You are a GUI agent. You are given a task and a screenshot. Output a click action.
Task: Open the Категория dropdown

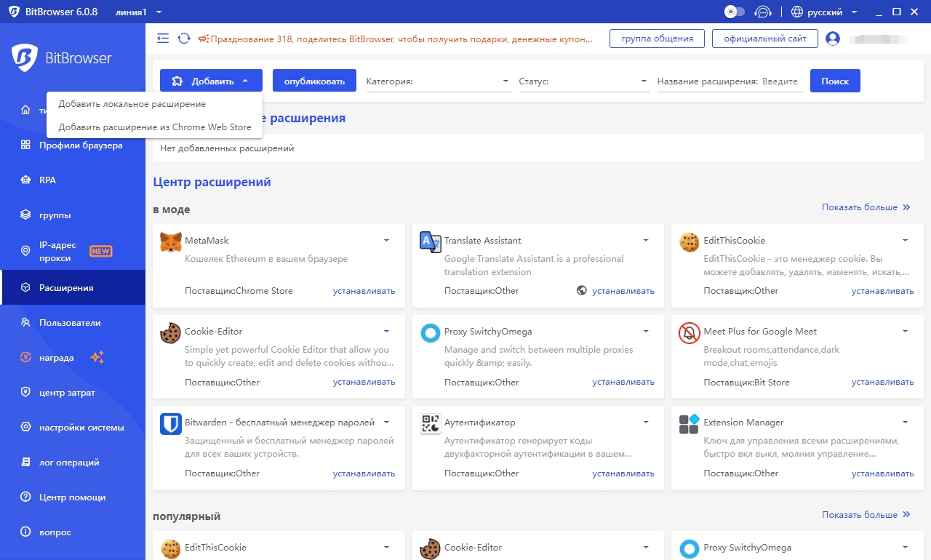click(438, 81)
